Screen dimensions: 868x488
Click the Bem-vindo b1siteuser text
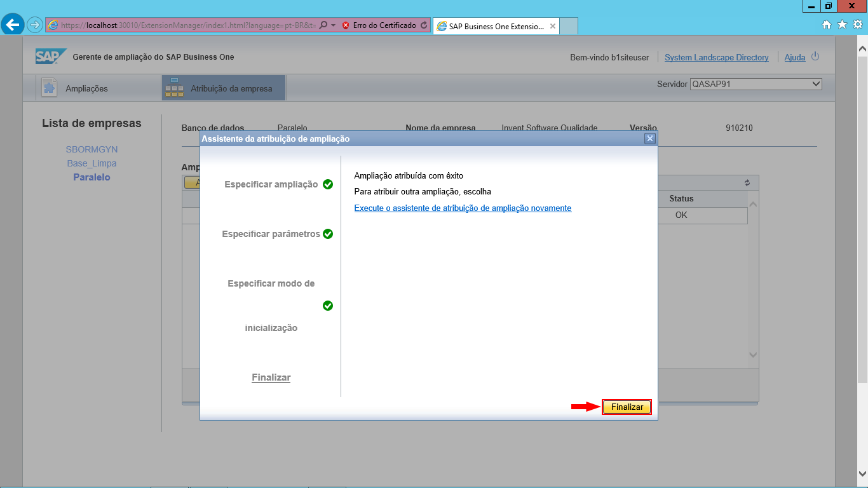click(609, 57)
